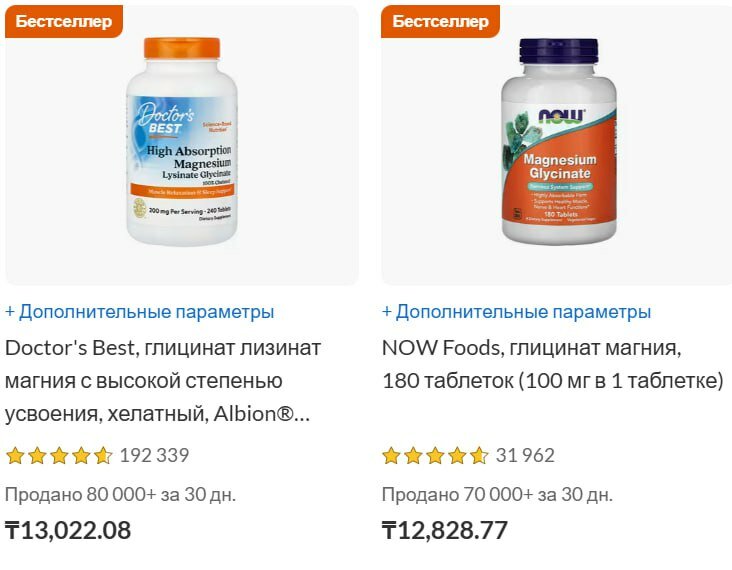
Task: Open NOW Foods глицинат магния title link
Action: pos(553,364)
